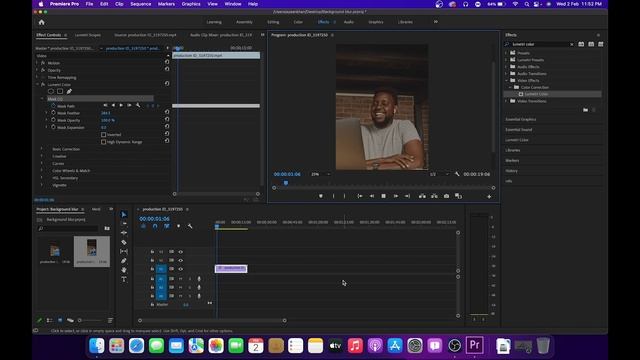Create a new bin in Project panel

coord(107,229)
